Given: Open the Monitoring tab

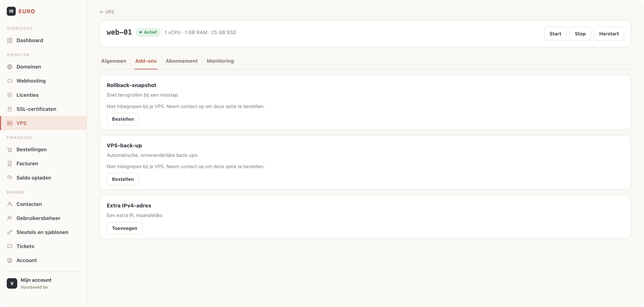Looking at the screenshot, I should click(x=220, y=61).
